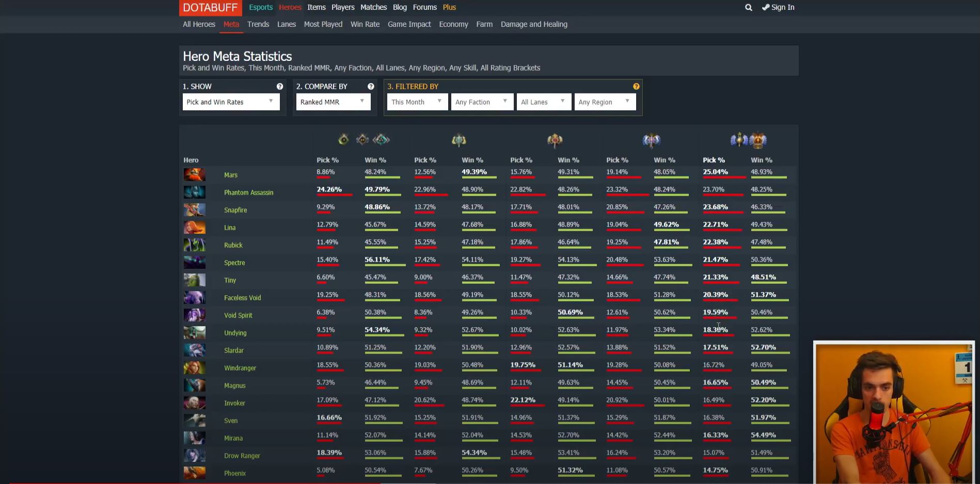This screenshot has width=980, height=484.
Task: Click the Slardar hero portrait
Action: tap(195, 350)
